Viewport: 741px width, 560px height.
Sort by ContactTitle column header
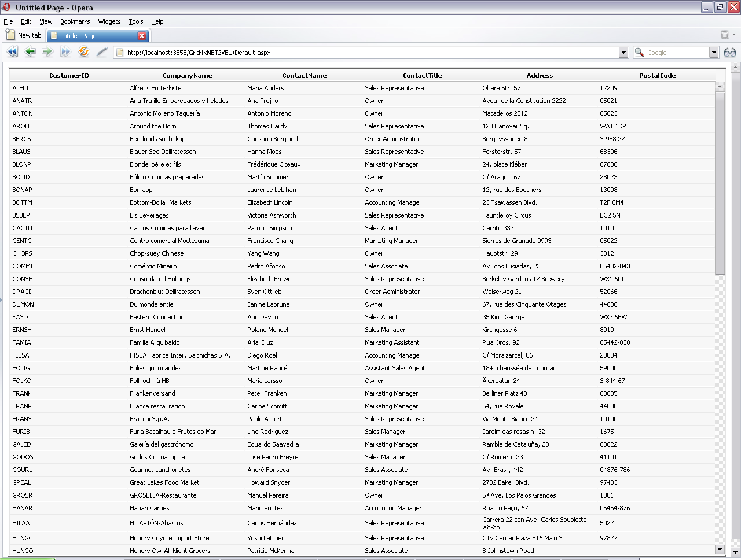[422, 75]
